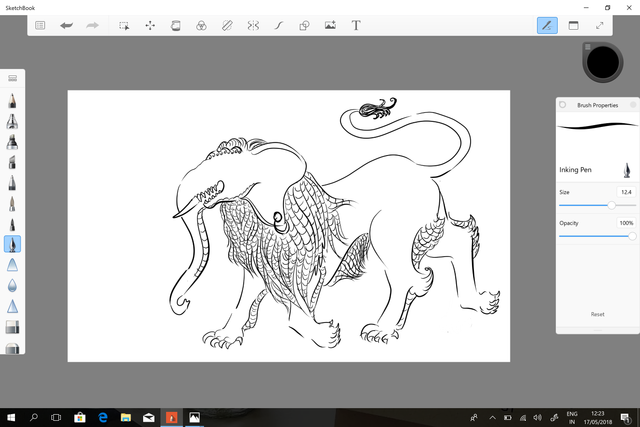Click the Undo arrow in the toolbar

point(67,25)
